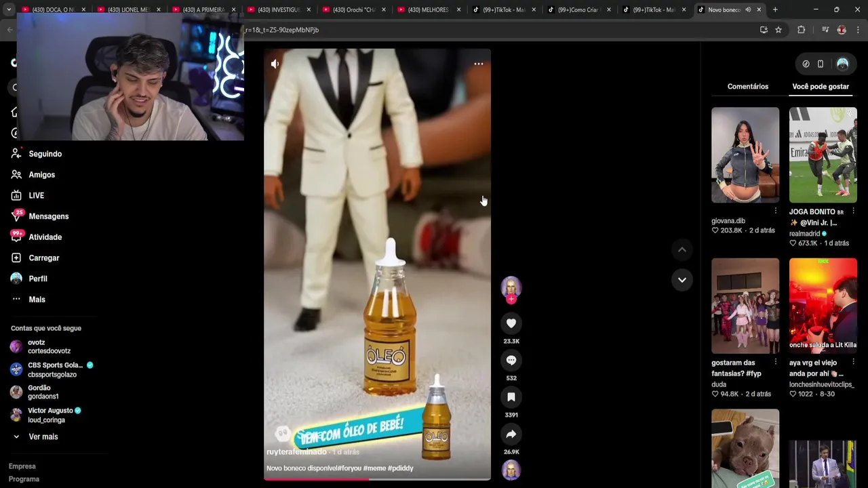This screenshot has width=868, height=488.
Task: Open the Seguindo feed in the sidebar
Action: pyautogui.click(x=45, y=154)
